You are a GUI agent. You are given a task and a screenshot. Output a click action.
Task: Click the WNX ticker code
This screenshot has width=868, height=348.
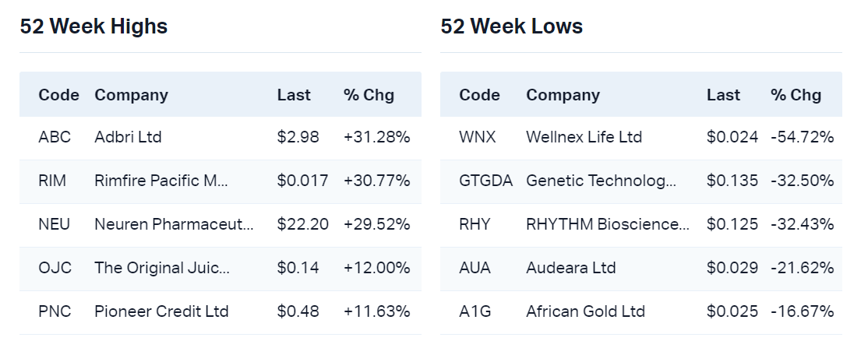pos(478,137)
